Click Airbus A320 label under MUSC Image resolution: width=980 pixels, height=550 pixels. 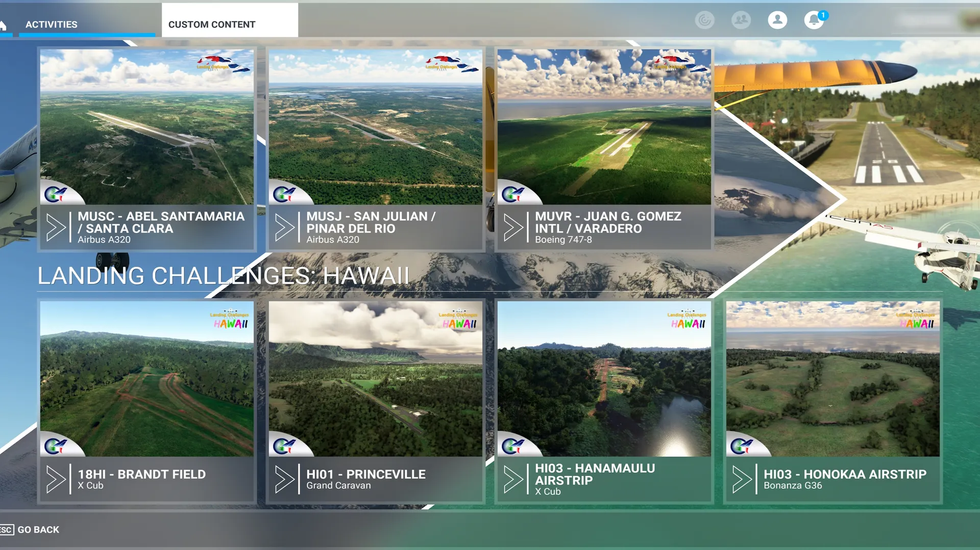click(x=104, y=240)
